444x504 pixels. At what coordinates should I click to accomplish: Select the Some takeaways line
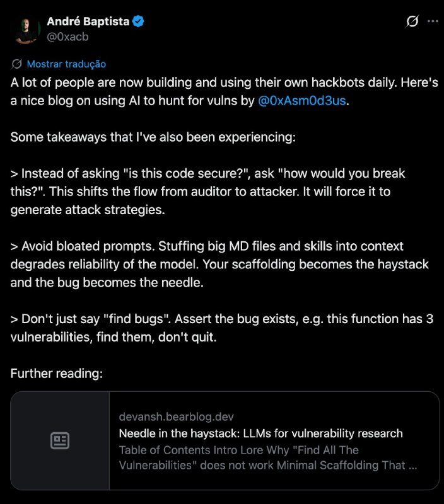coord(153,137)
